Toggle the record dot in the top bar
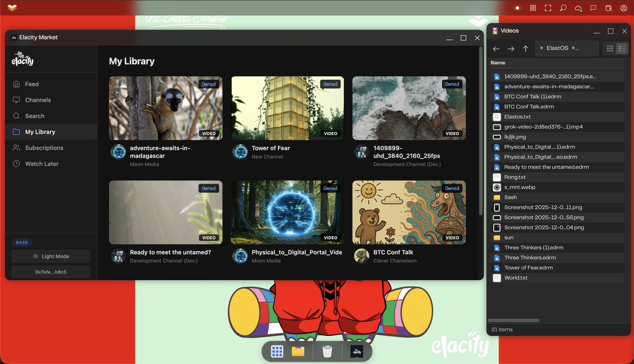Image resolution: width=634 pixels, height=364 pixels. tap(517, 8)
